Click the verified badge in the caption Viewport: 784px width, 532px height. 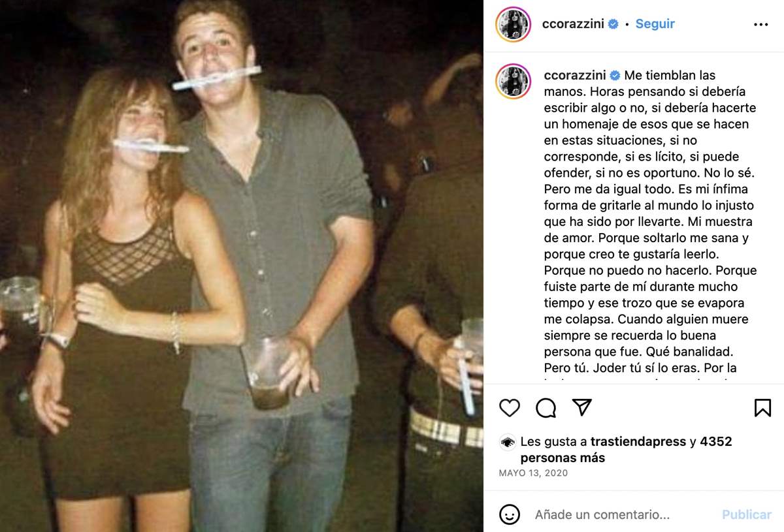[x=614, y=75]
